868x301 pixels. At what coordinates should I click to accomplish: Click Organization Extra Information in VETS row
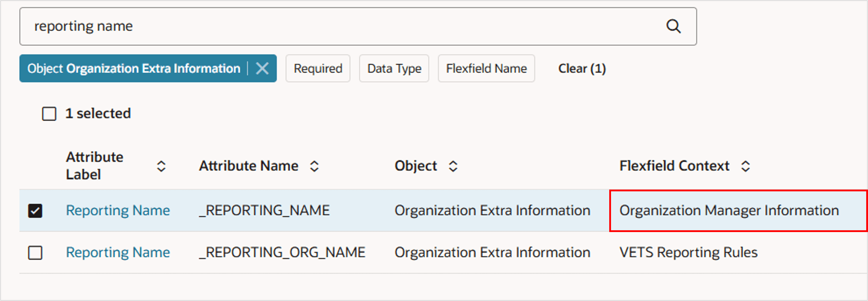(x=492, y=252)
